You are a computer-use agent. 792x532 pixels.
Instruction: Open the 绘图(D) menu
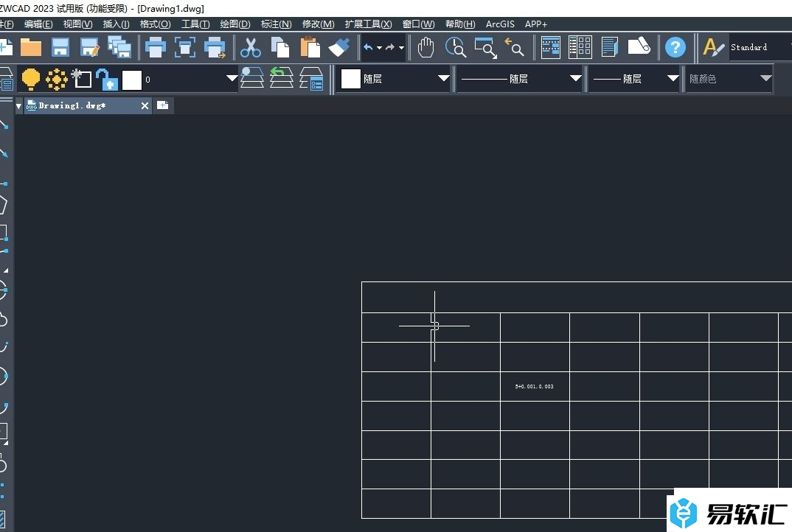235,24
